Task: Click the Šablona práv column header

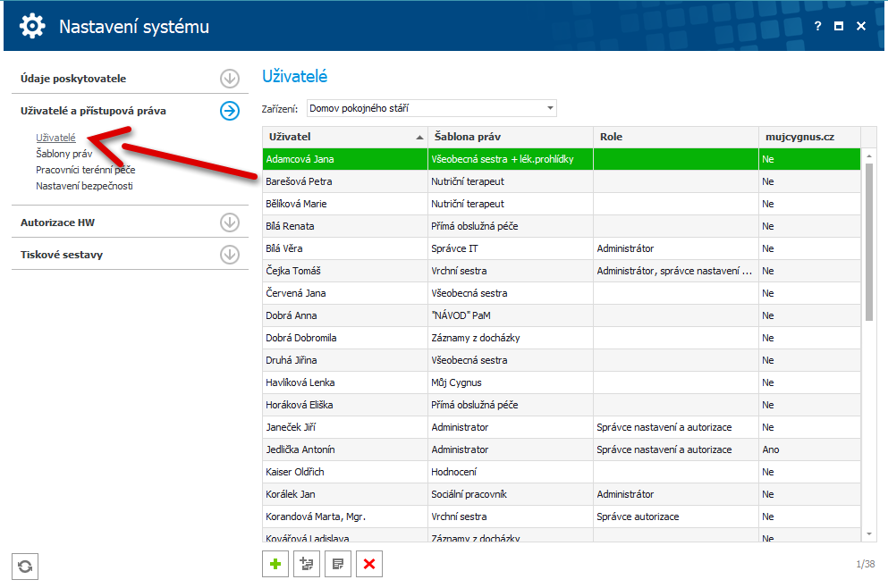Action: [511, 137]
